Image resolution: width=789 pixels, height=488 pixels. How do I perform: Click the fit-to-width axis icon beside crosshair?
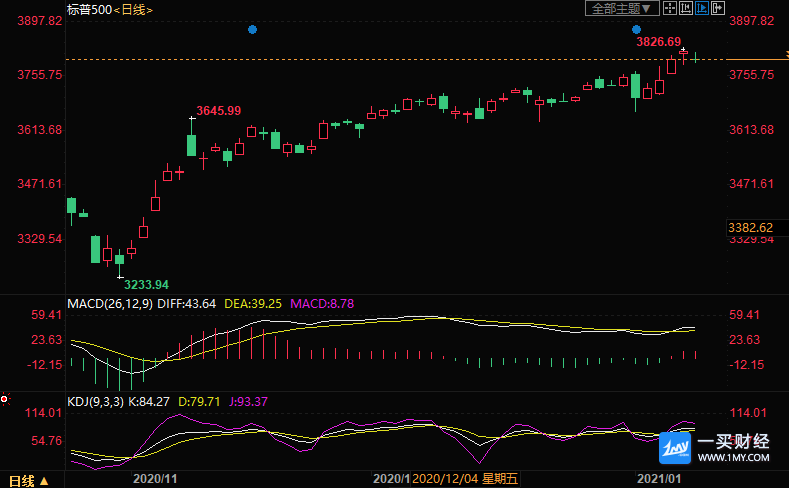coord(686,8)
